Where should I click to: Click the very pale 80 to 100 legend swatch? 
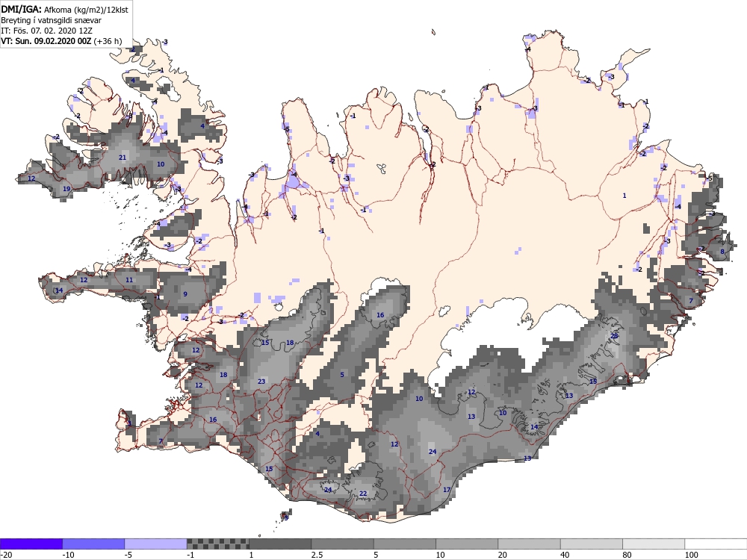click(x=654, y=544)
